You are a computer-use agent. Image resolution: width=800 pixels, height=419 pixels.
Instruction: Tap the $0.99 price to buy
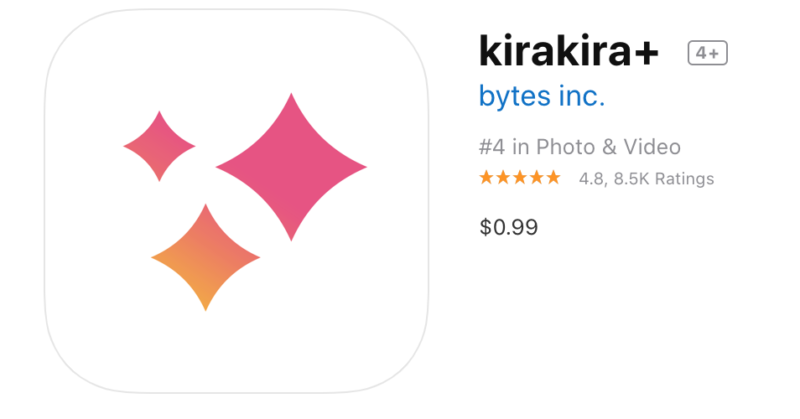[x=509, y=227]
